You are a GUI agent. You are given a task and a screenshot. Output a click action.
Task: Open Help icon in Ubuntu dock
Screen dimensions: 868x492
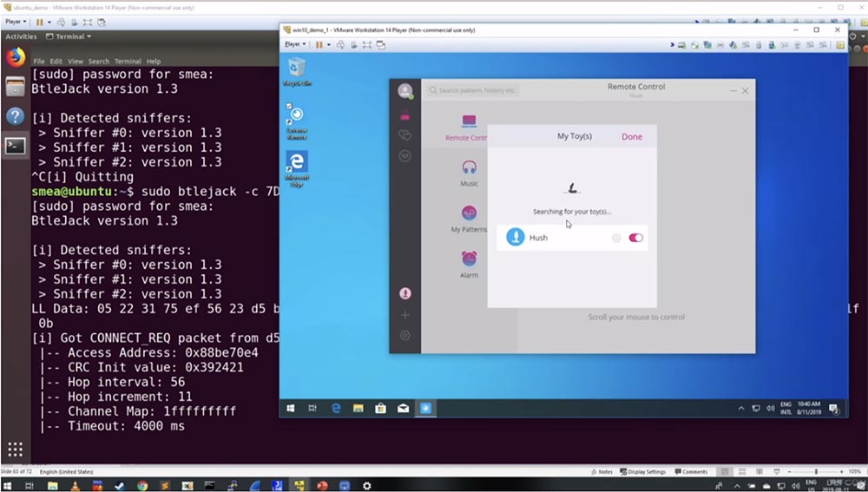click(x=16, y=116)
